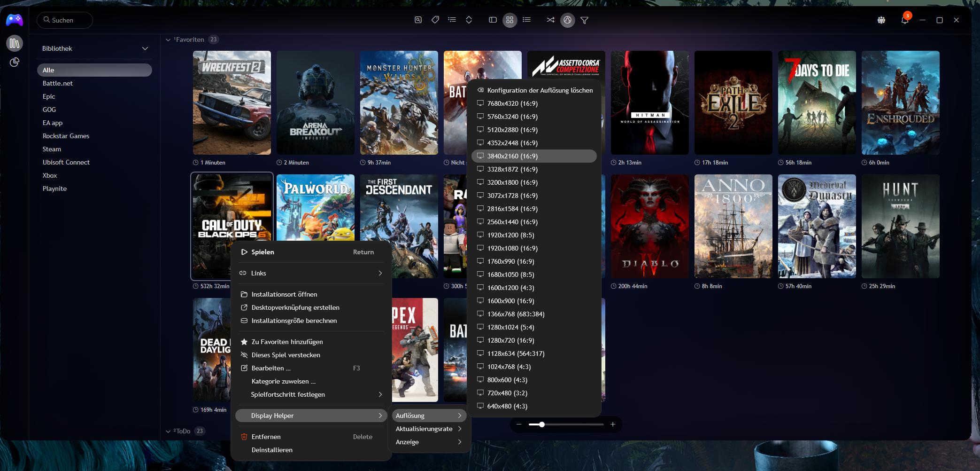Click the cover zoom slider handle
The image size is (980, 471).
(542, 424)
